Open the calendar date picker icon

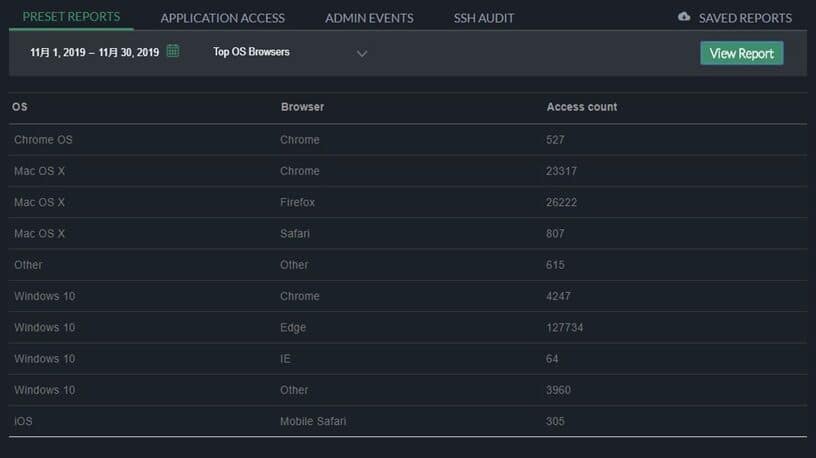173,51
